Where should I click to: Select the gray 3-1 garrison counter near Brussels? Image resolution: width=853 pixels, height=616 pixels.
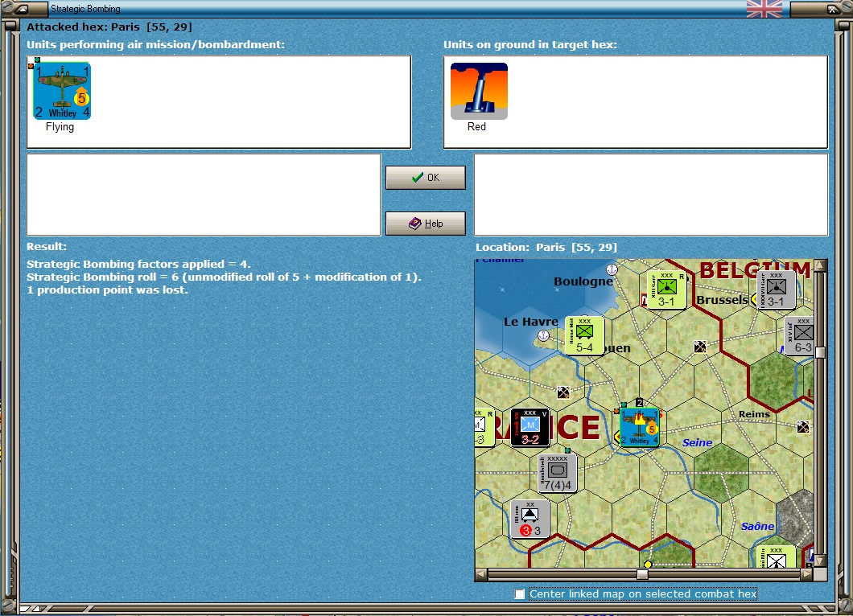pos(777,290)
